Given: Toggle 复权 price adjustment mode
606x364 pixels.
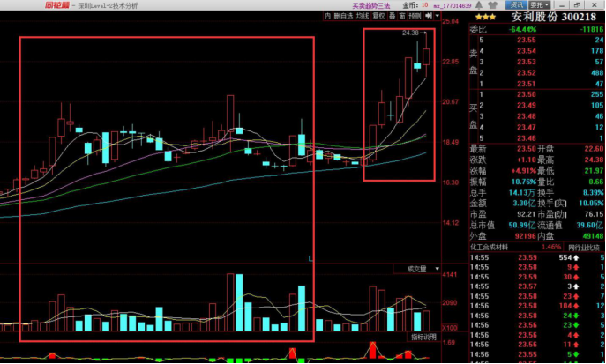Looking at the screenshot, I should coord(380,16).
